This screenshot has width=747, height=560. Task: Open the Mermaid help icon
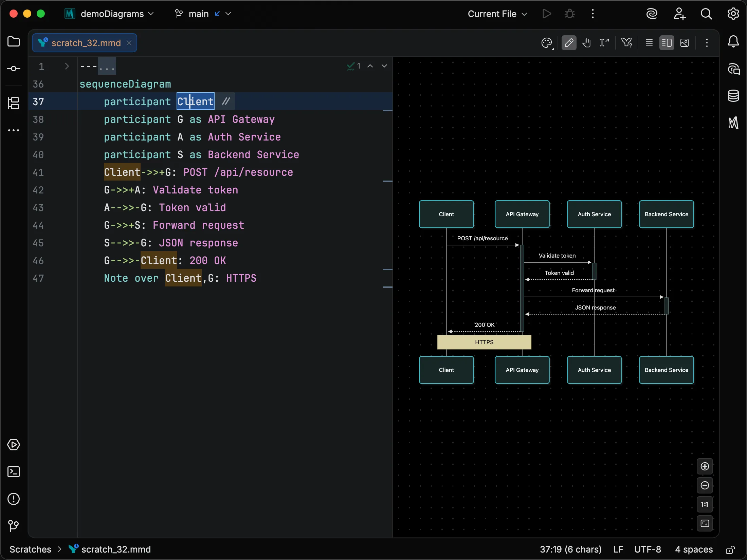tap(626, 43)
